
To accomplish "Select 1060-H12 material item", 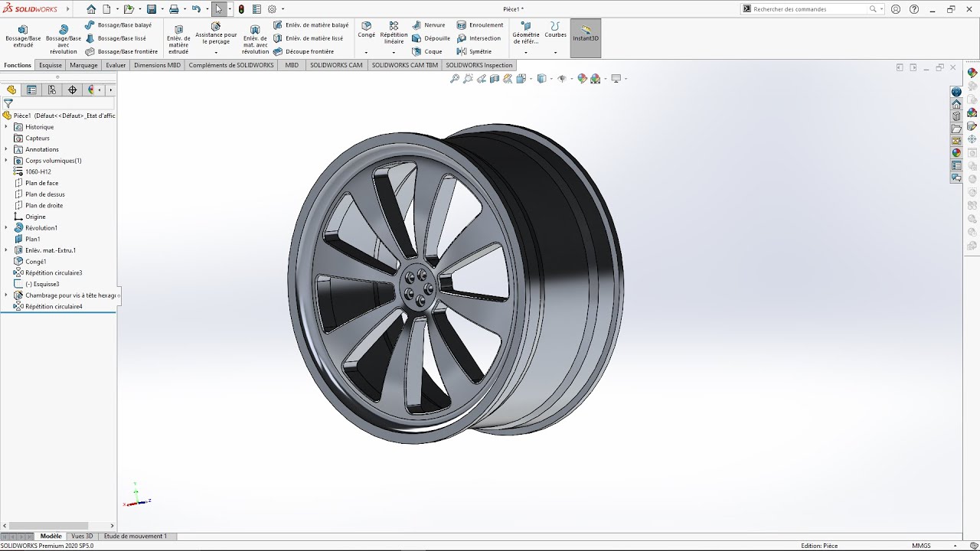I will coord(38,172).
